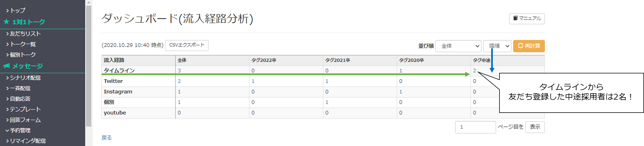Open the タイムライン タグ中途 count link 2
The height and width of the screenshot is (146, 644).
point(475,71)
